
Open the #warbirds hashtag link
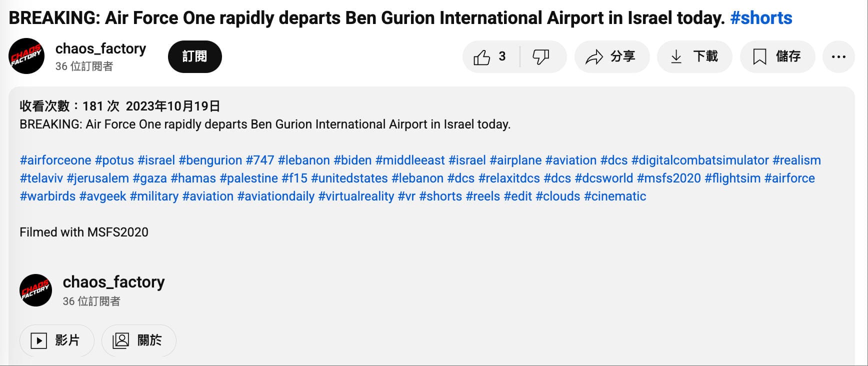pos(47,196)
